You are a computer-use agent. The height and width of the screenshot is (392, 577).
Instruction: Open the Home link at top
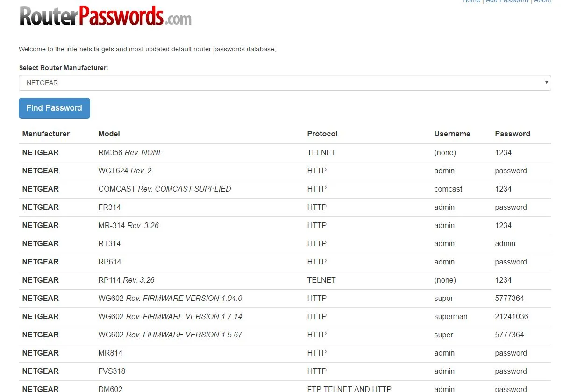point(471,1)
